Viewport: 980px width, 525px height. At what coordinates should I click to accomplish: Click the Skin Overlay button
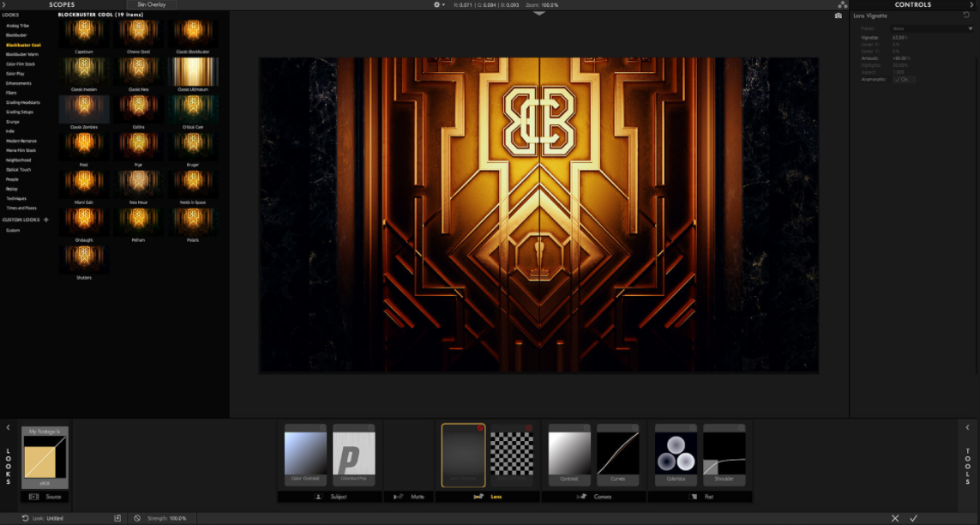151,4
